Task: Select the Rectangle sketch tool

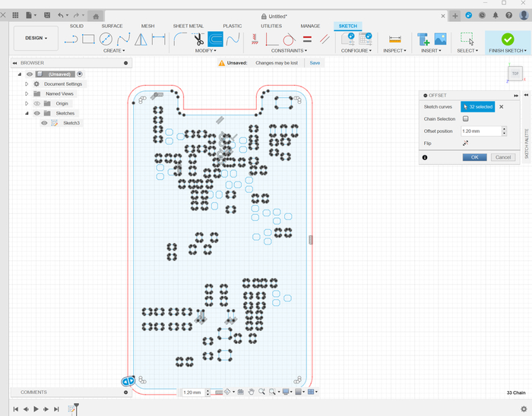Action: [x=89, y=39]
